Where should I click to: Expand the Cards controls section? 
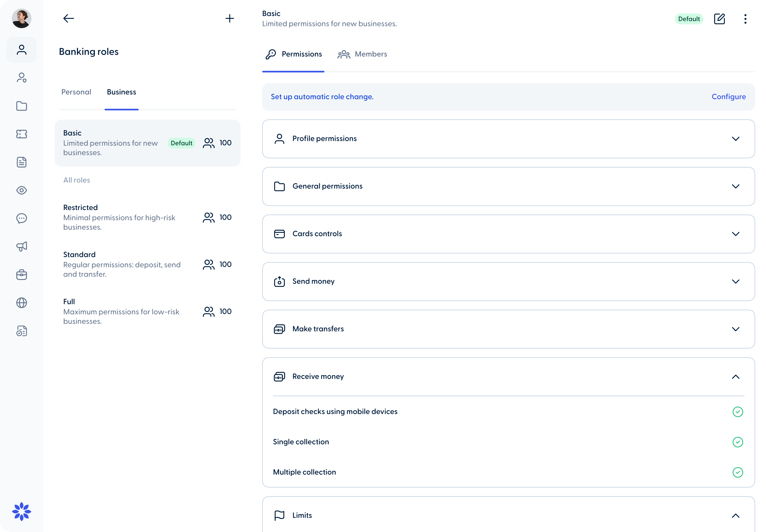(735, 234)
